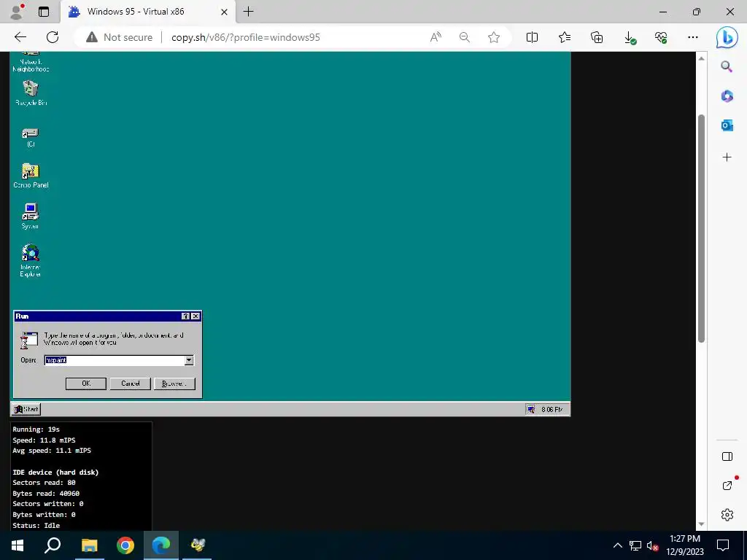Open Google Chrome from taskbar
747x560 pixels.
125,545
